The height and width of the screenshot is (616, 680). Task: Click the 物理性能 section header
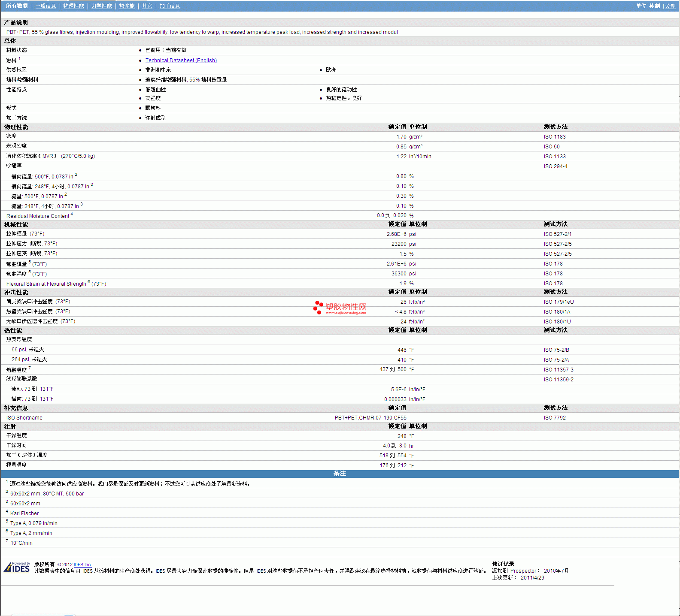(16, 127)
